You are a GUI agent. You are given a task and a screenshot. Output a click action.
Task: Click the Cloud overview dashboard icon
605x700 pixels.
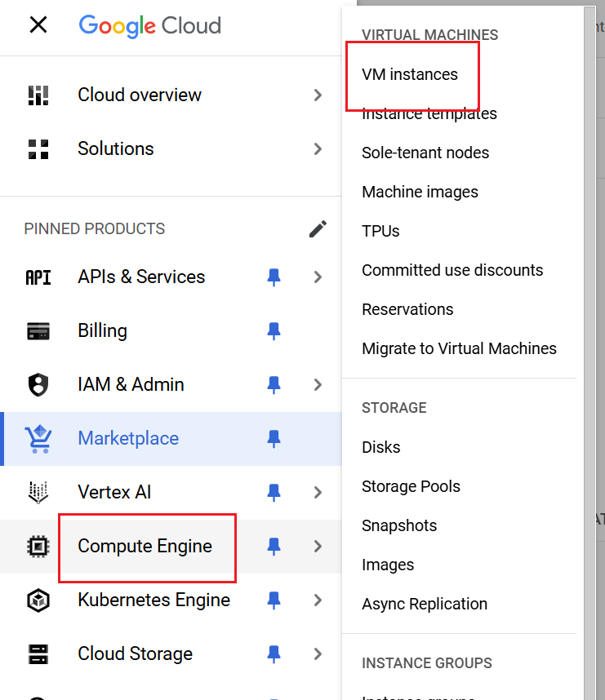[x=38, y=95]
